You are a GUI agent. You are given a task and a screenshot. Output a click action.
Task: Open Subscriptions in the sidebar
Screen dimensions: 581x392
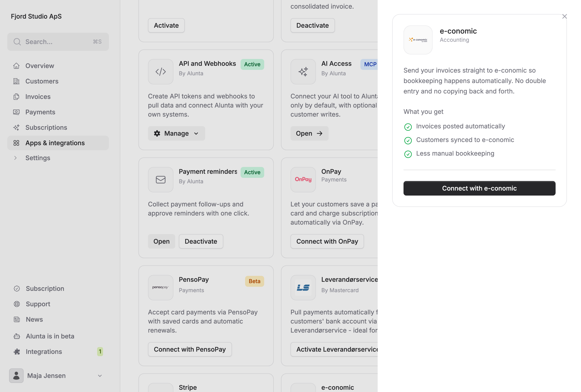click(x=58, y=127)
